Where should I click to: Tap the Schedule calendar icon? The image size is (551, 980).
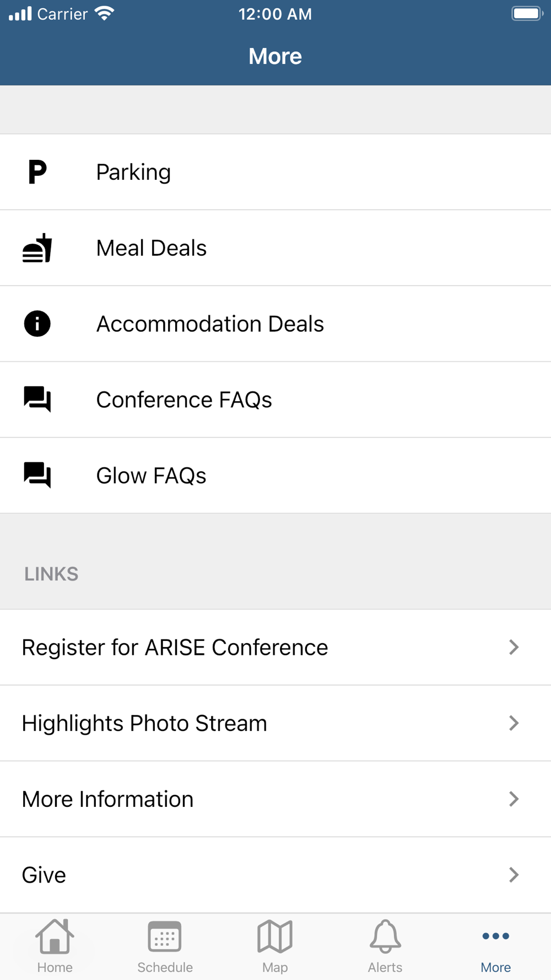pos(165,936)
